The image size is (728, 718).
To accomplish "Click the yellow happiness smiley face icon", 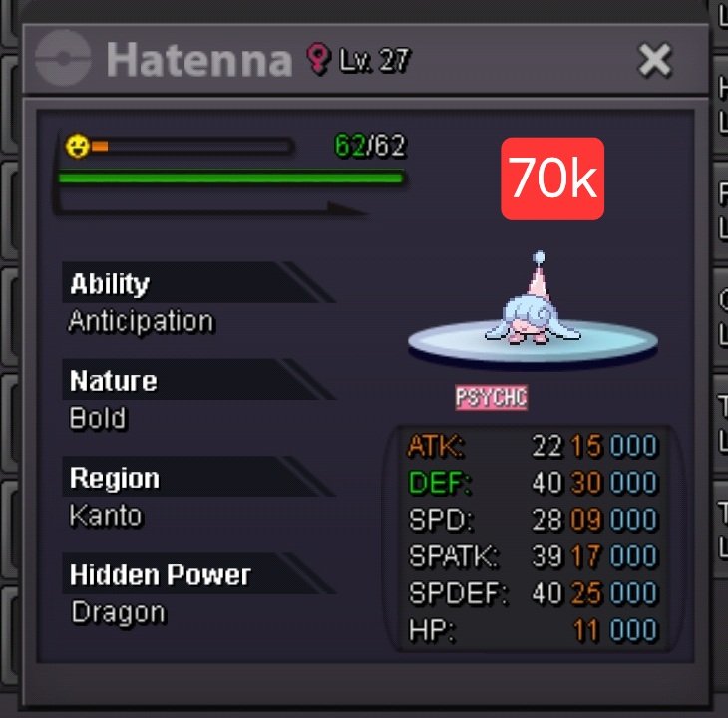I will (78, 146).
